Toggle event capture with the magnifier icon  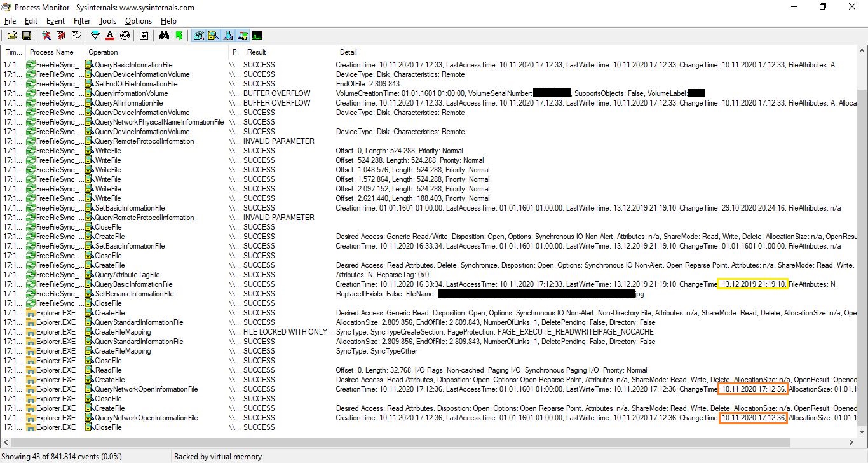coord(46,36)
